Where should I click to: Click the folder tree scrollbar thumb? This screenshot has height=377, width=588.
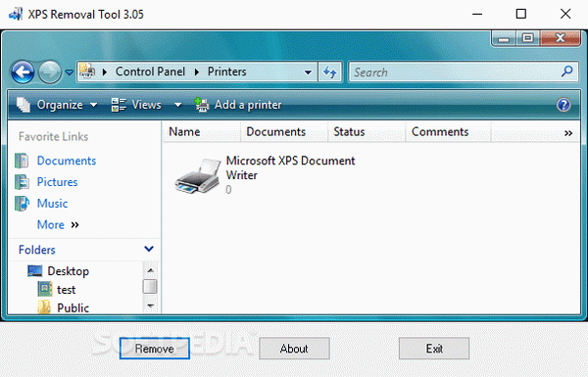(x=150, y=286)
